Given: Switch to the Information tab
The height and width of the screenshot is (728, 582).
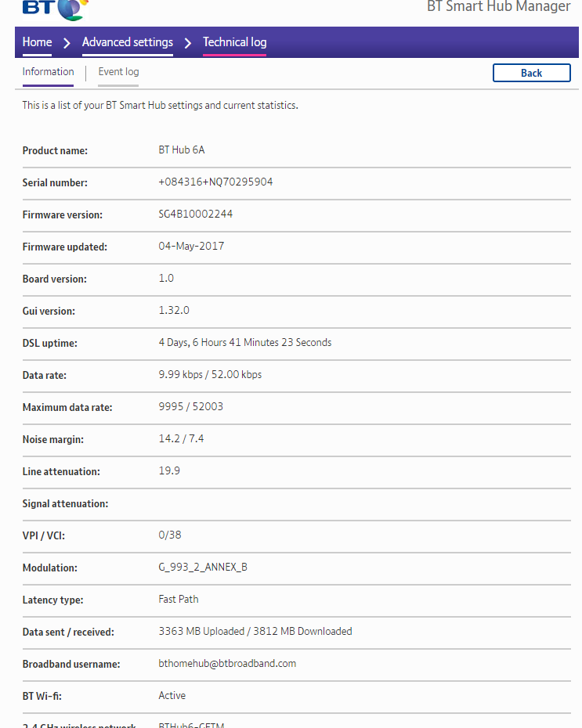Looking at the screenshot, I should [x=49, y=72].
